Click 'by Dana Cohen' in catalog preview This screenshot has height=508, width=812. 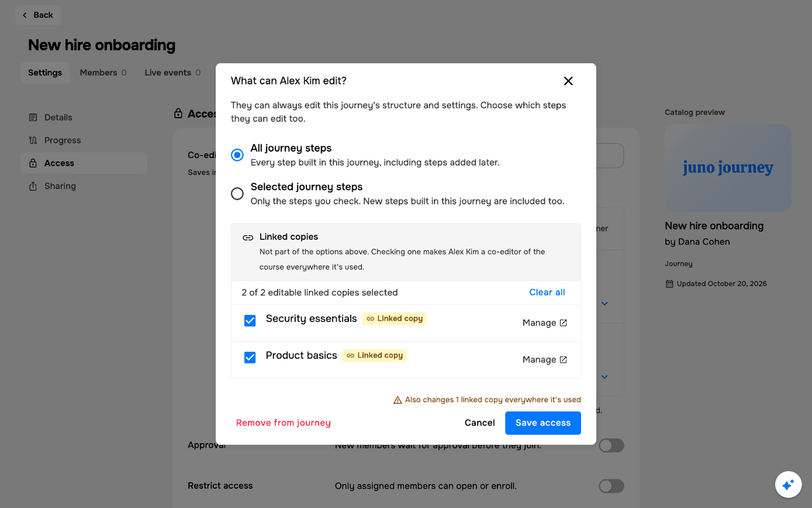[x=697, y=242]
